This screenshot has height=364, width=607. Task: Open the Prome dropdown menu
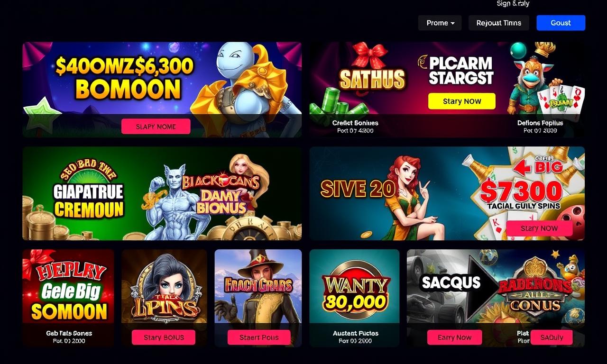[x=440, y=23]
